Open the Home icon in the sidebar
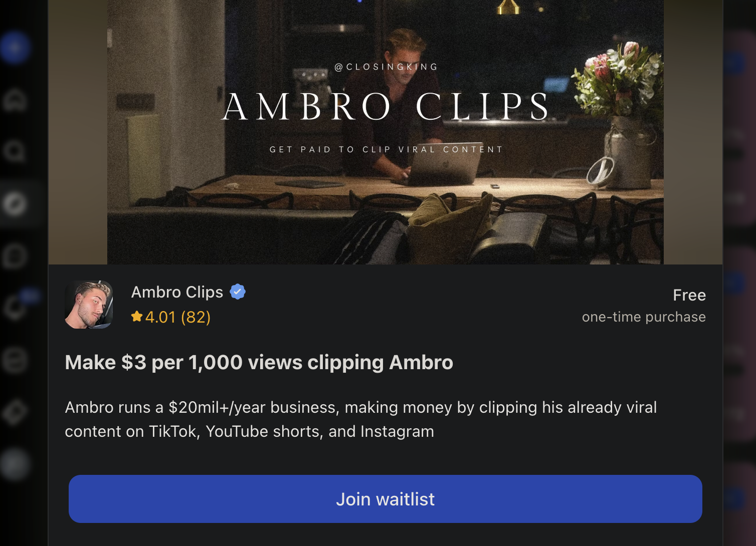Viewport: 756px width, 546px height. tap(15, 100)
